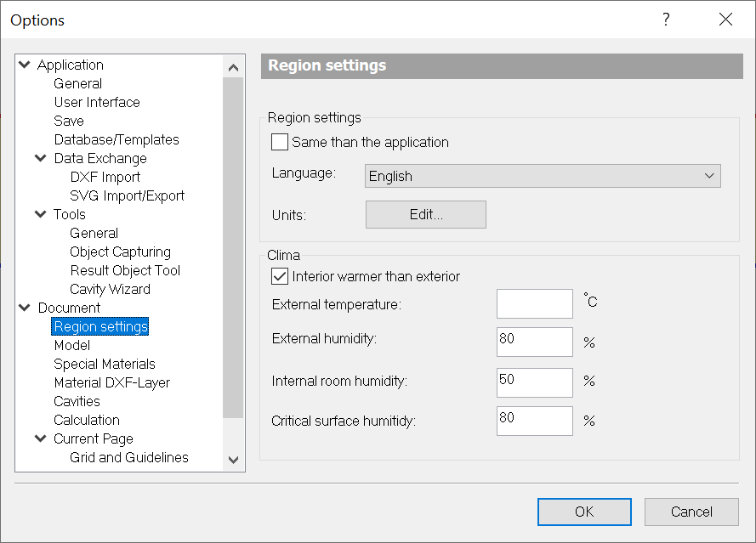Open Result Object Tool settings
The height and width of the screenshot is (543, 756).
click(x=125, y=270)
